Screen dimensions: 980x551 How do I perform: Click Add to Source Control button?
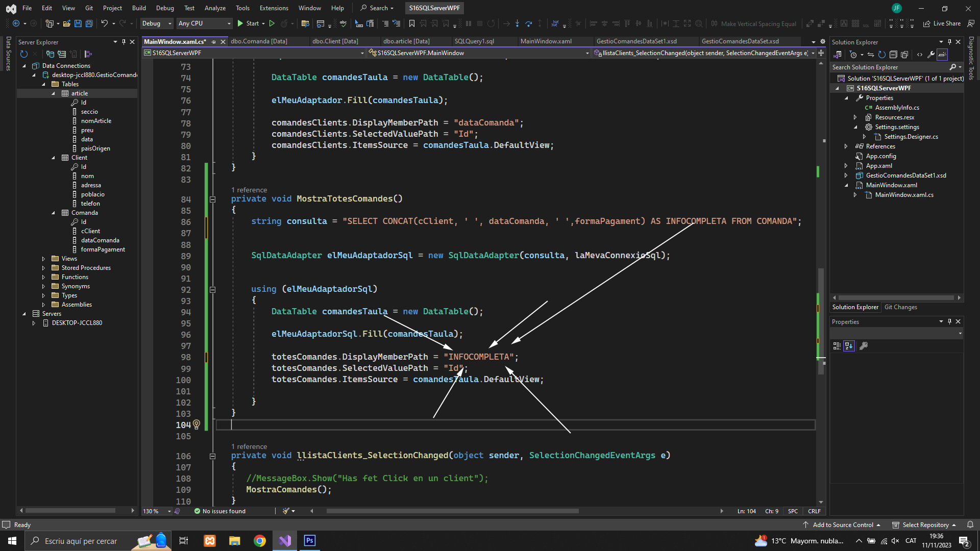point(843,525)
